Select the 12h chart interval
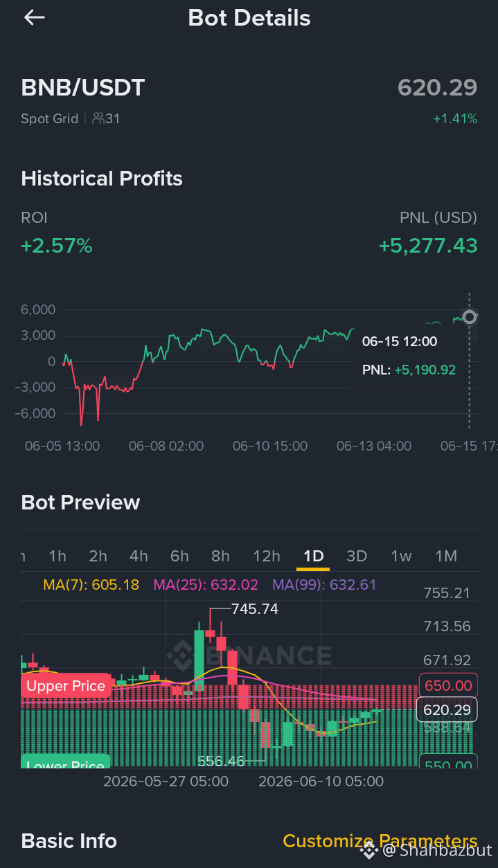This screenshot has width=498, height=868. tap(267, 556)
